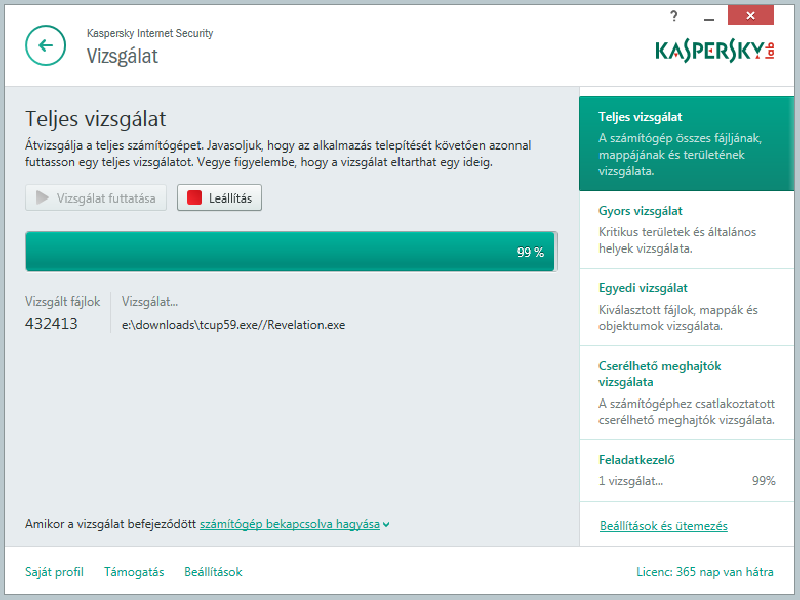Click the scan progress bar at 99 %
The width and height of the screenshot is (800, 600).
point(291,251)
